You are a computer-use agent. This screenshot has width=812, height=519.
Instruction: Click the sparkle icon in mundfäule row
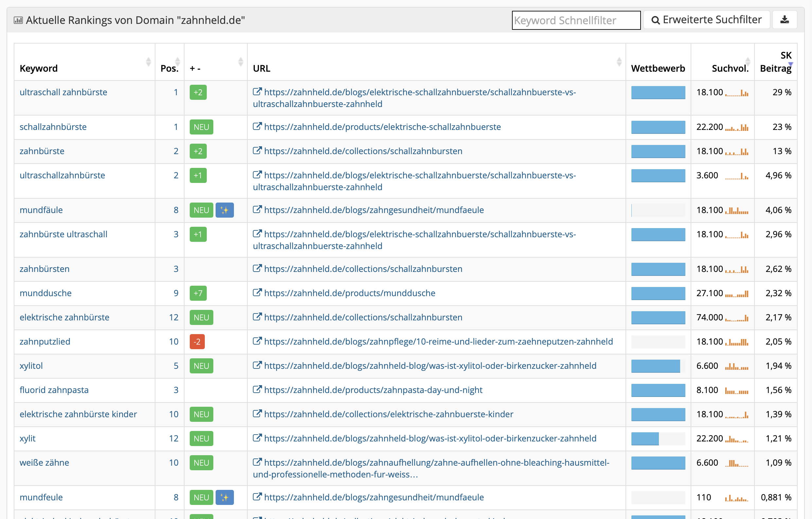coord(224,210)
